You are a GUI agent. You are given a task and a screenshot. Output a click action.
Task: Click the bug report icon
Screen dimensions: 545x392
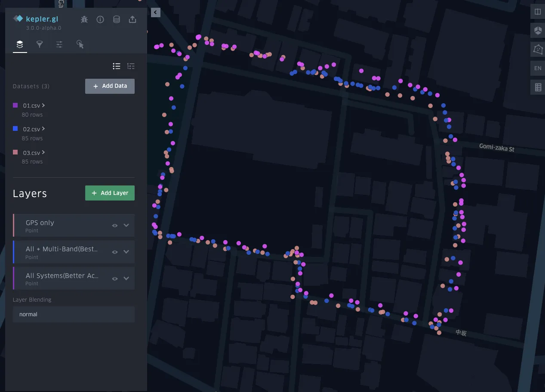coord(84,19)
